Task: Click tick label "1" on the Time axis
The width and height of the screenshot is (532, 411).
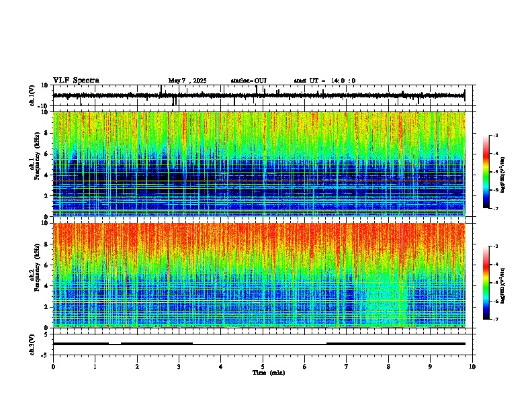Action: 95,367
